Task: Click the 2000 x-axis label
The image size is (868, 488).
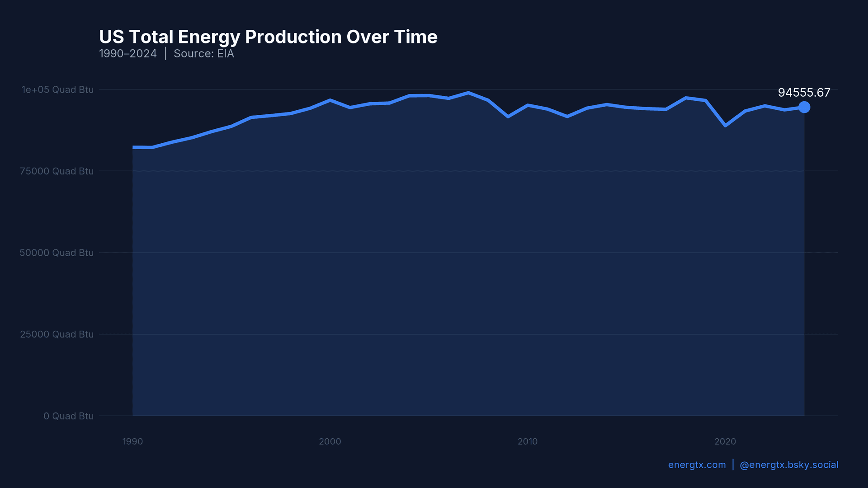Action: (330, 441)
